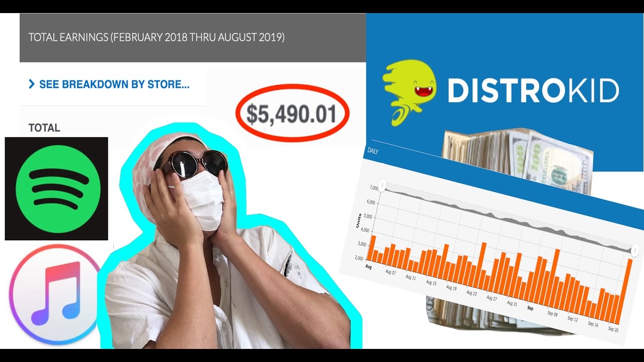
Task: Click the Aug 07 axis label
Action: [x=390, y=272]
